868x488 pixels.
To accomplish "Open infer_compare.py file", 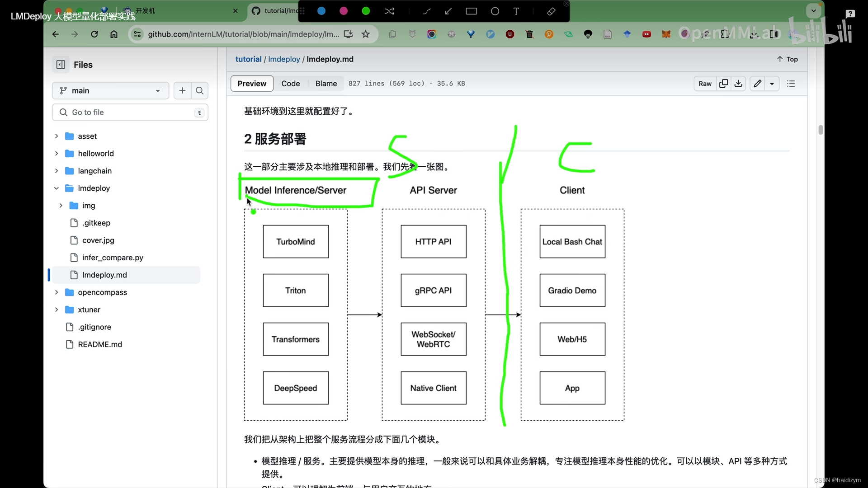I will point(113,258).
